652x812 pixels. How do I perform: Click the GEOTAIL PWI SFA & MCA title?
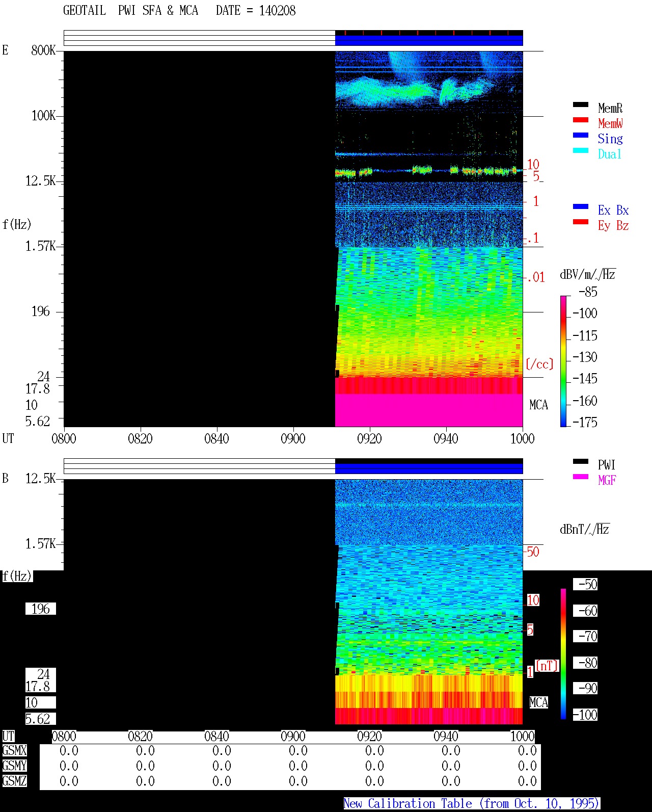(x=130, y=11)
